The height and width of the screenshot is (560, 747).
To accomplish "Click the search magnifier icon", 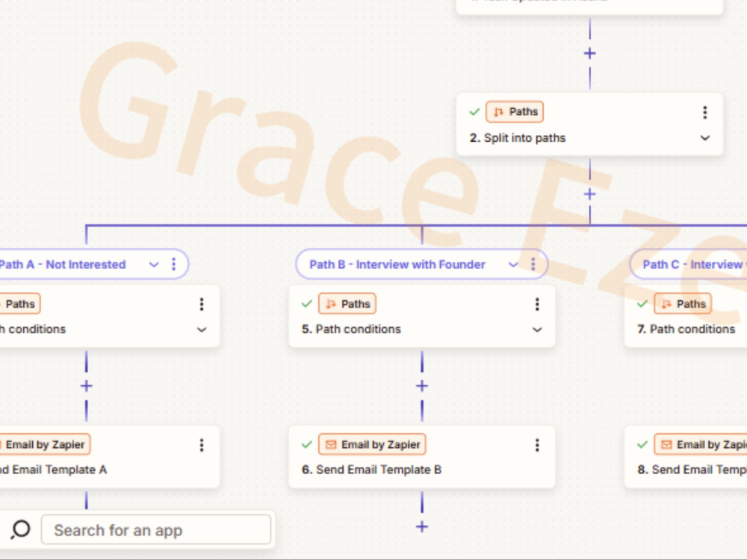I will 20,529.
